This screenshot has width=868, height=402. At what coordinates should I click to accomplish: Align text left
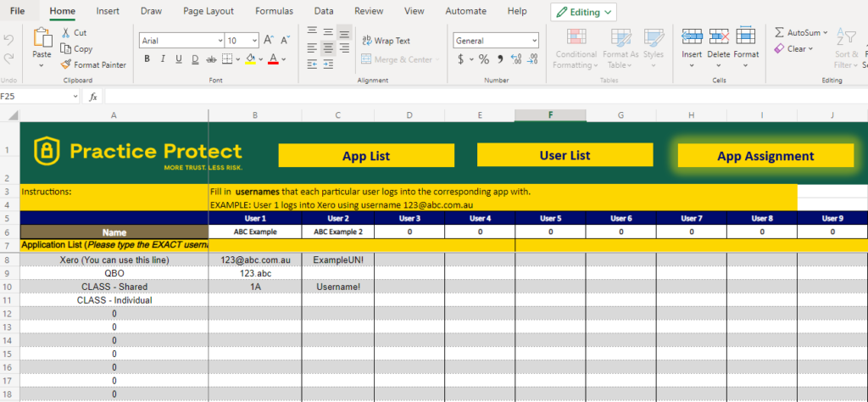tap(313, 47)
